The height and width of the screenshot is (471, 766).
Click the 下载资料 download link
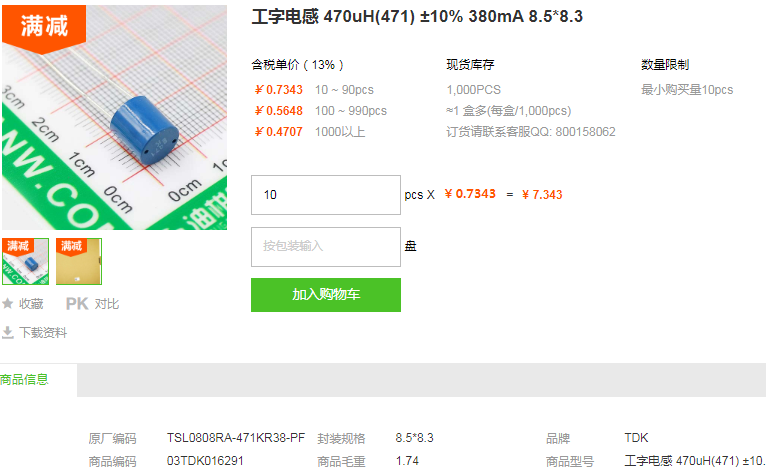(x=43, y=333)
